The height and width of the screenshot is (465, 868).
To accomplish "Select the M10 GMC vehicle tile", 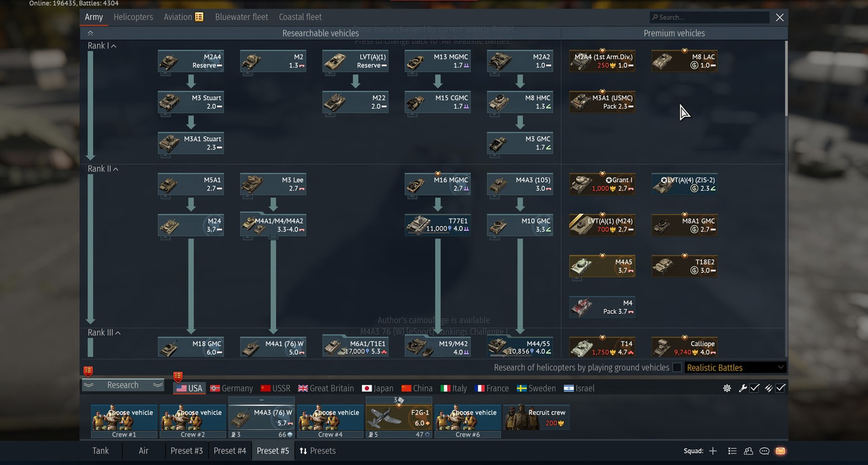I will click(x=520, y=225).
